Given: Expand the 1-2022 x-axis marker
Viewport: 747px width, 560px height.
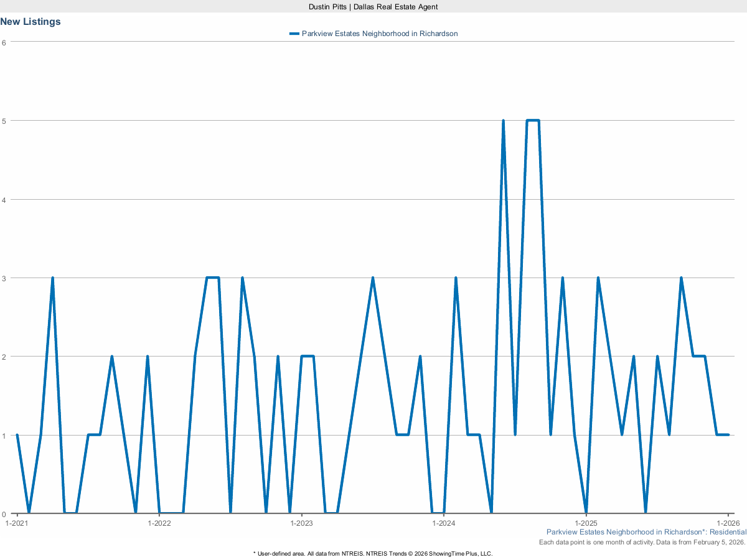Looking at the screenshot, I should point(159,523).
